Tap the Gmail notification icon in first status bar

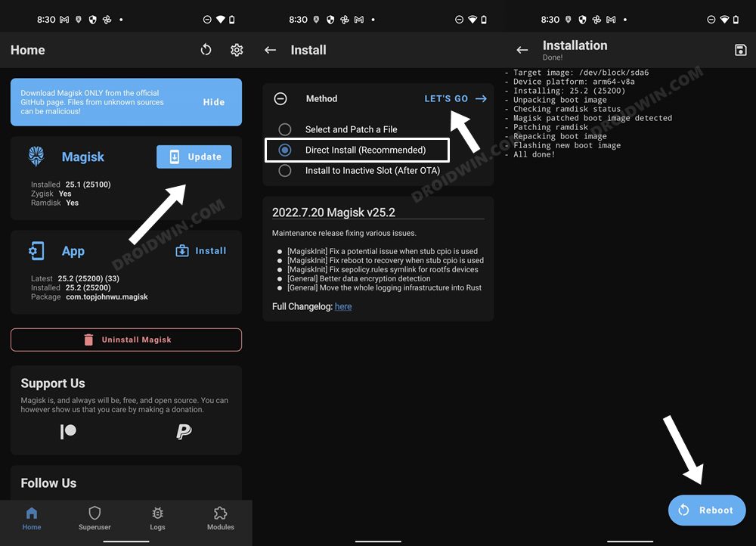coord(64,20)
